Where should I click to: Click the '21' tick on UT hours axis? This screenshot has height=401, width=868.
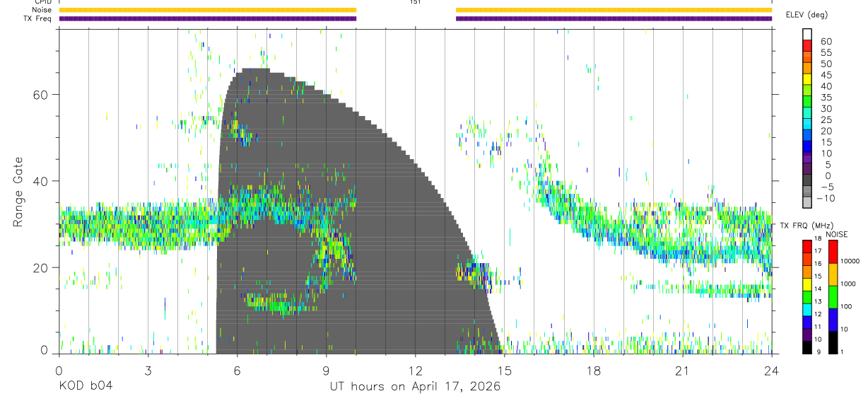683,370
